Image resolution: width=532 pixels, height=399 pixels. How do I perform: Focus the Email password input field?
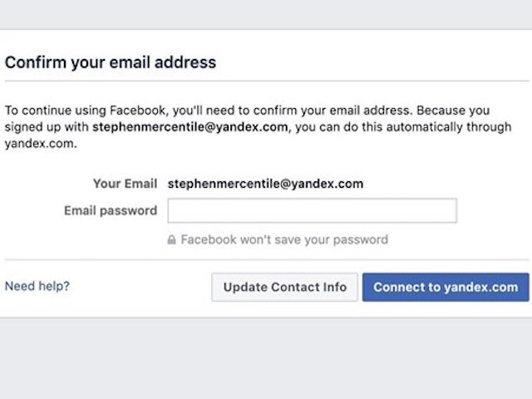click(312, 210)
